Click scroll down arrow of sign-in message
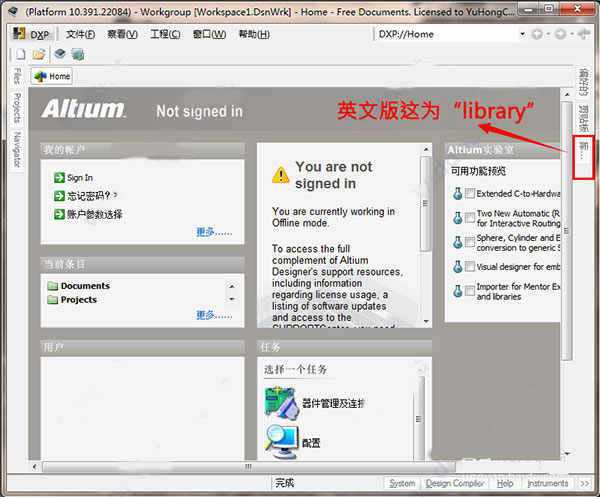 [x=426, y=321]
